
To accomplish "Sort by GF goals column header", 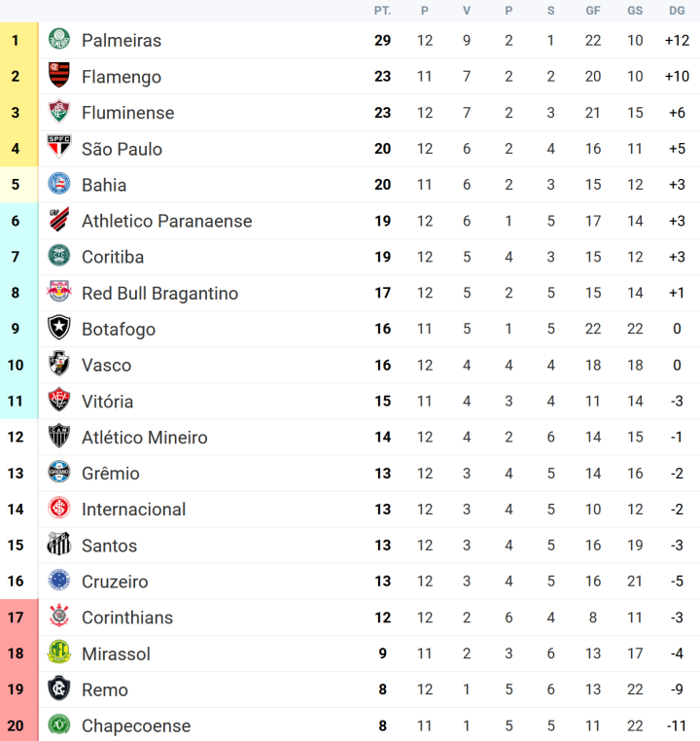I will click(593, 11).
